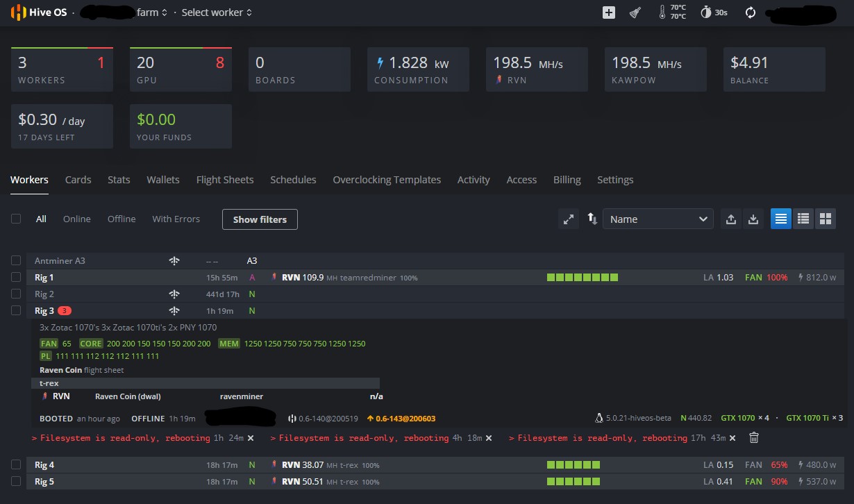The width and height of the screenshot is (854, 504).
Task: Open the Select worker dropdown
Action: 216,12
